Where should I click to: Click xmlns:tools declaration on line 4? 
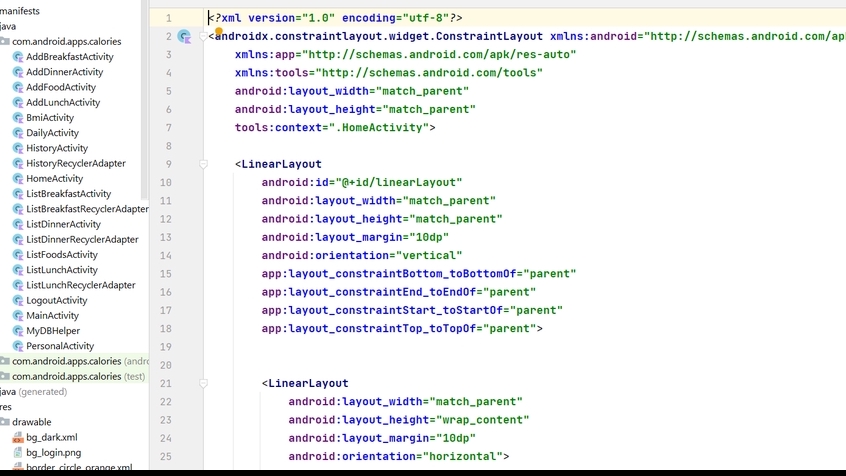[388, 73]
